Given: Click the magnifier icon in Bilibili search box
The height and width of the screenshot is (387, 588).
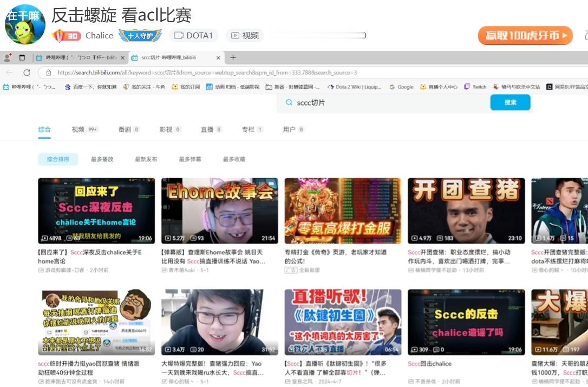Looking at the screenshot, I should click(x=289, y=102).
